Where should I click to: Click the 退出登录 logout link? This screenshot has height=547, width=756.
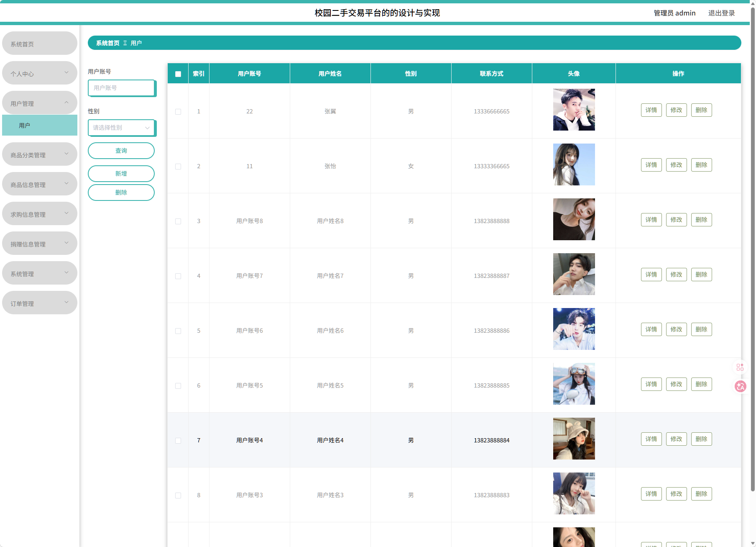pos(721,13)
